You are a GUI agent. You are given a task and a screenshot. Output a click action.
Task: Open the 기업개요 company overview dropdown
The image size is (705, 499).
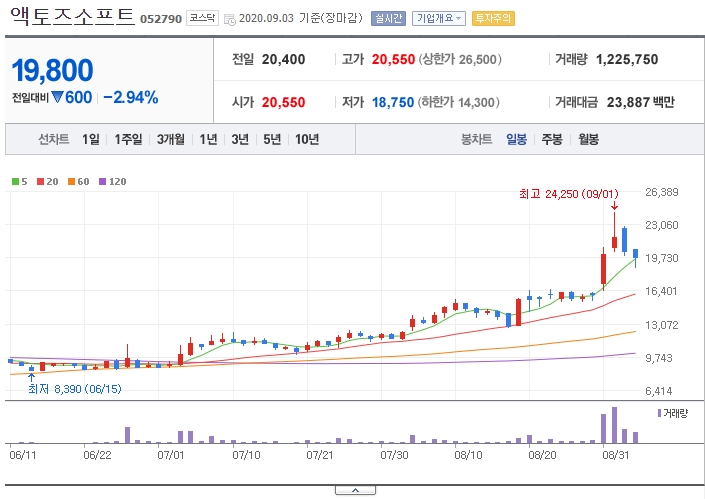pyautogui.click(x=439, y=18)
